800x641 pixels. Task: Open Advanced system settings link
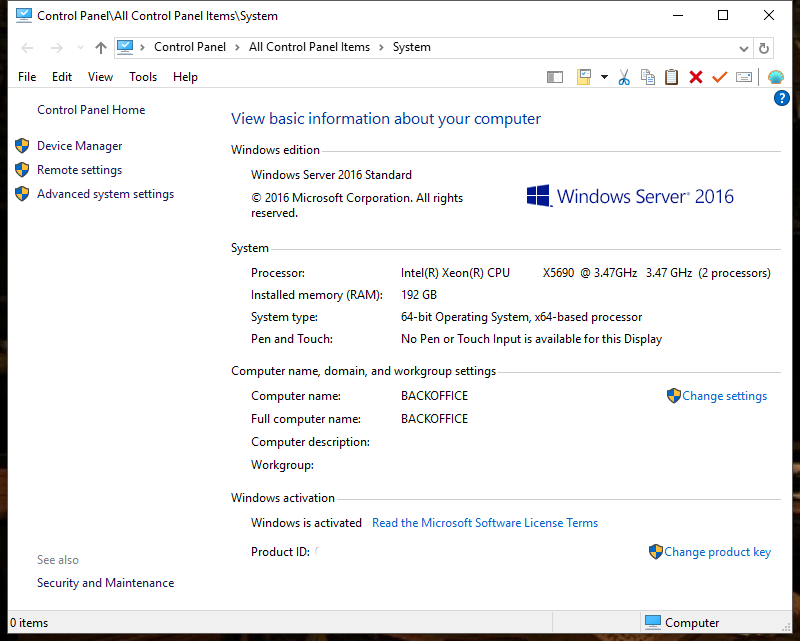[x=106, y=194]
